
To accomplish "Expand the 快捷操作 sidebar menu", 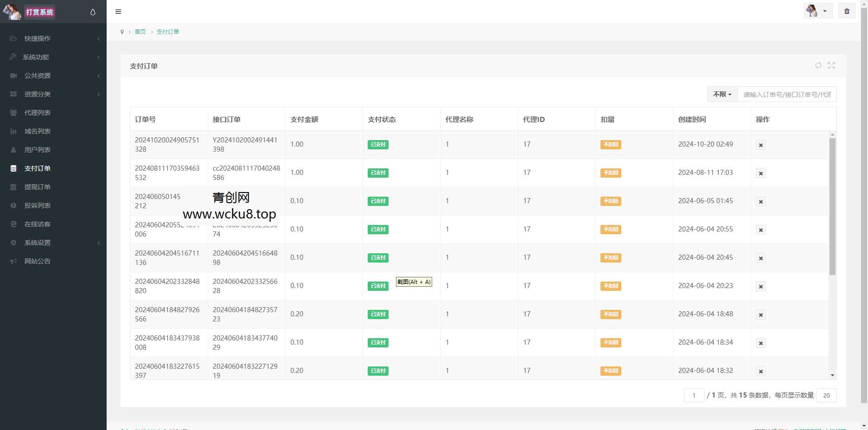I will point(53,39).
